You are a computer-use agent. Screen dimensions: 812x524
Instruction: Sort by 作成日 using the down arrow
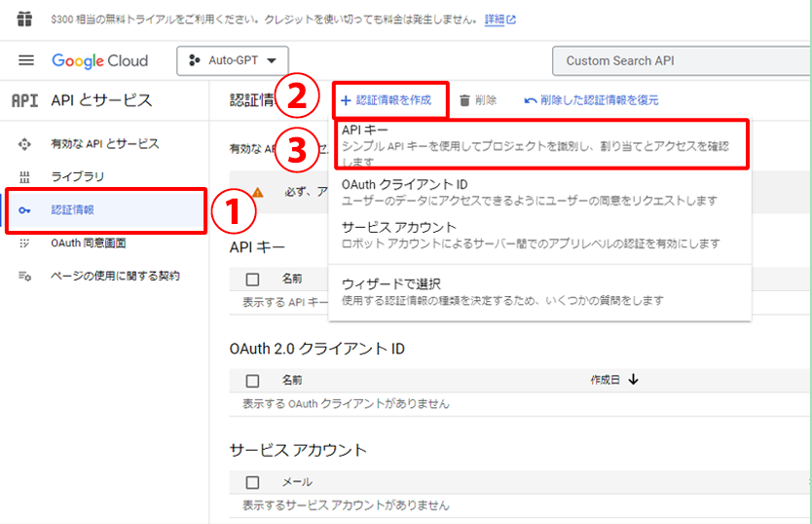pos(634,380)
